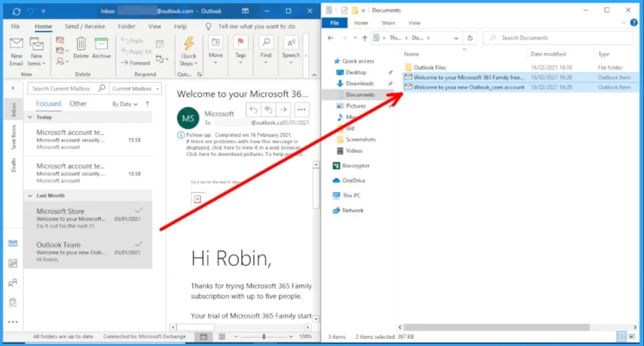Click the reply arrow in the reading pane
The image size is (644, 346).
click(x=253, y=109)
